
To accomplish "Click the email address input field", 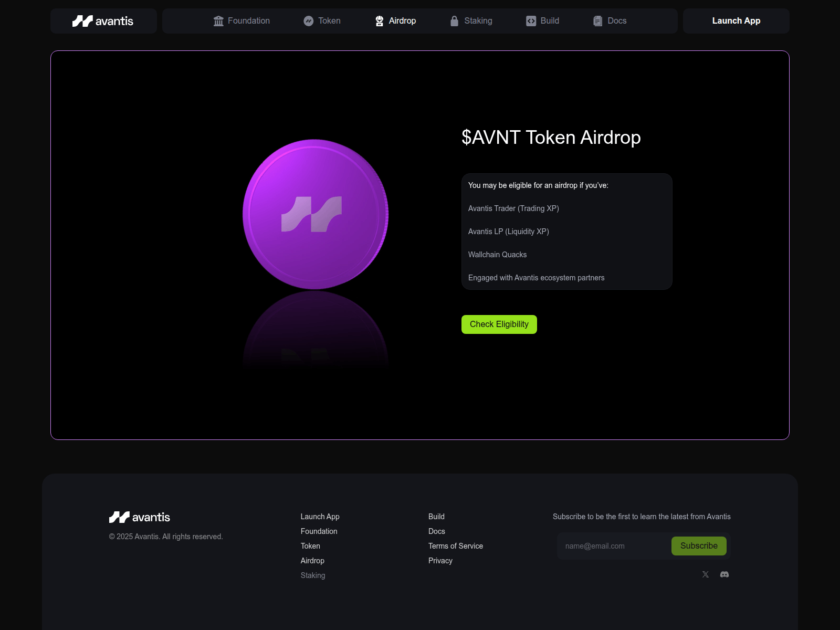I will pyautogui.click(x=609, y=545).
